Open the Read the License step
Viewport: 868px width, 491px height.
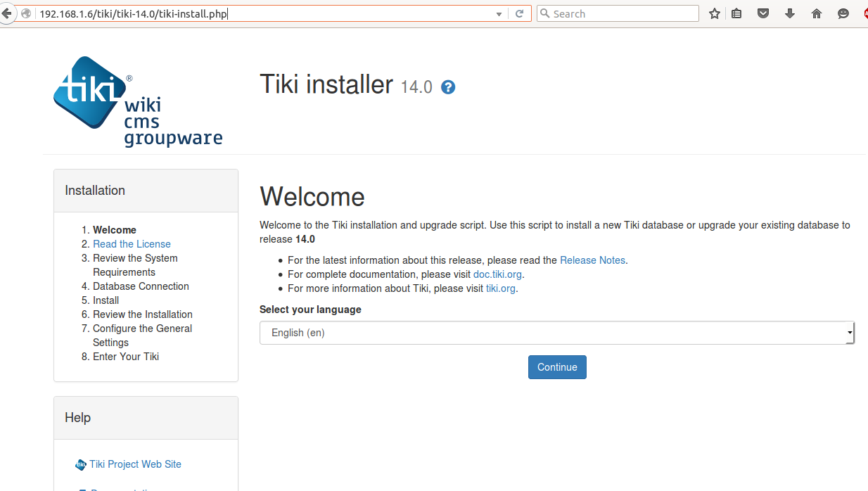(x=132, y=244)
